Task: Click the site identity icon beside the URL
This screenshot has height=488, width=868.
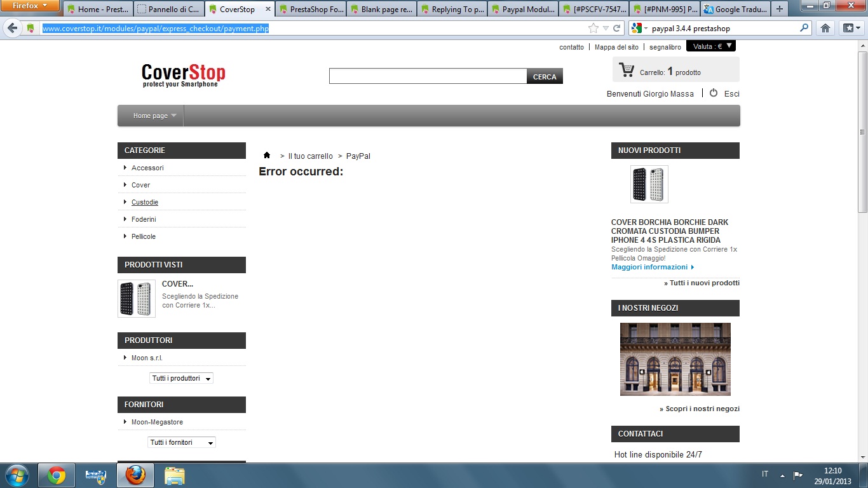Action: 31,29
